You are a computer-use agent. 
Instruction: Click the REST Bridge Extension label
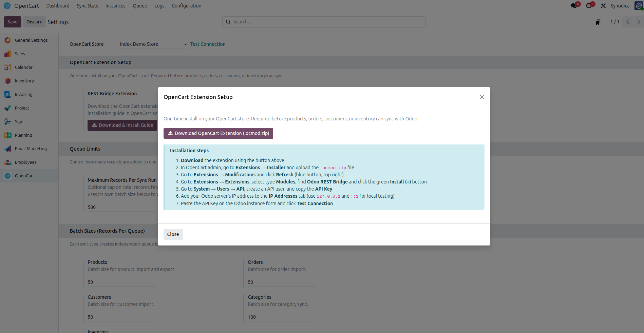tap(112, 94)
